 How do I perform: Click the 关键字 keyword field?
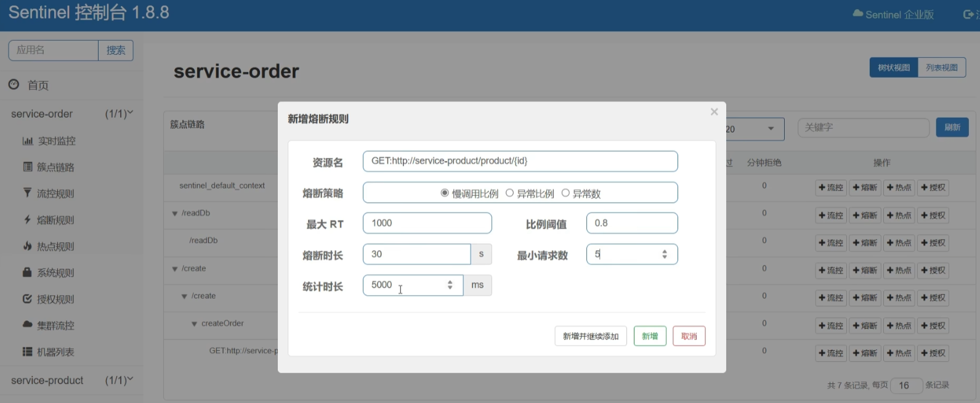tap(863, 128)
